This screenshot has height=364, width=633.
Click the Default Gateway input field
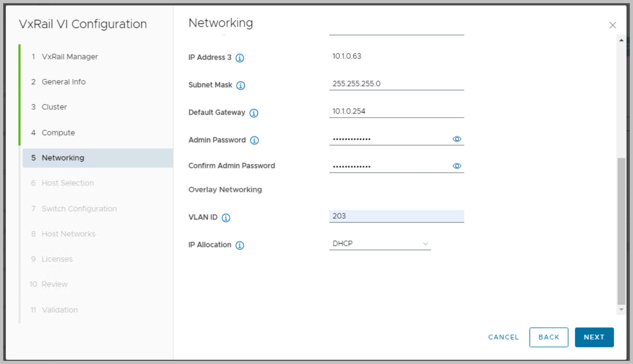396,111
